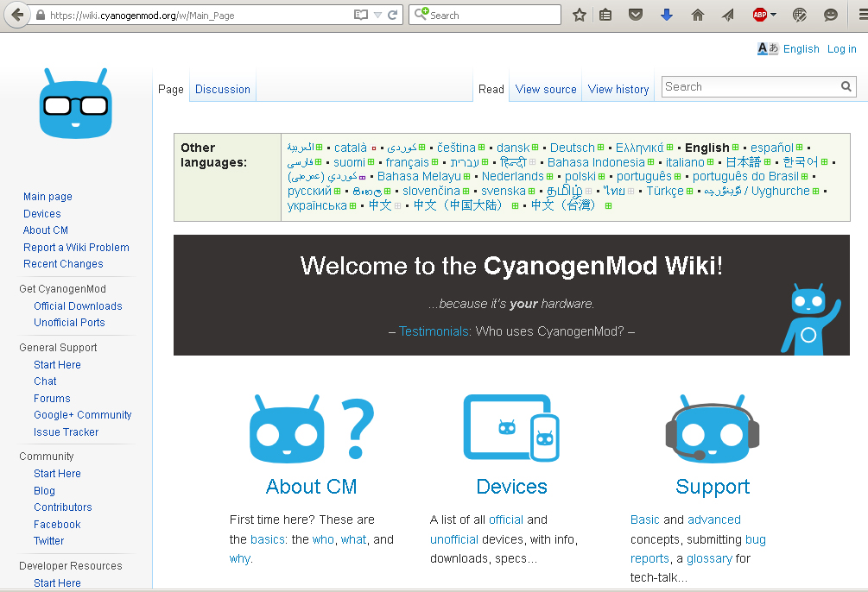Screen dimensions: 868x592
Task: Open the Facebook sidebar link
Action: pos(57,525)
